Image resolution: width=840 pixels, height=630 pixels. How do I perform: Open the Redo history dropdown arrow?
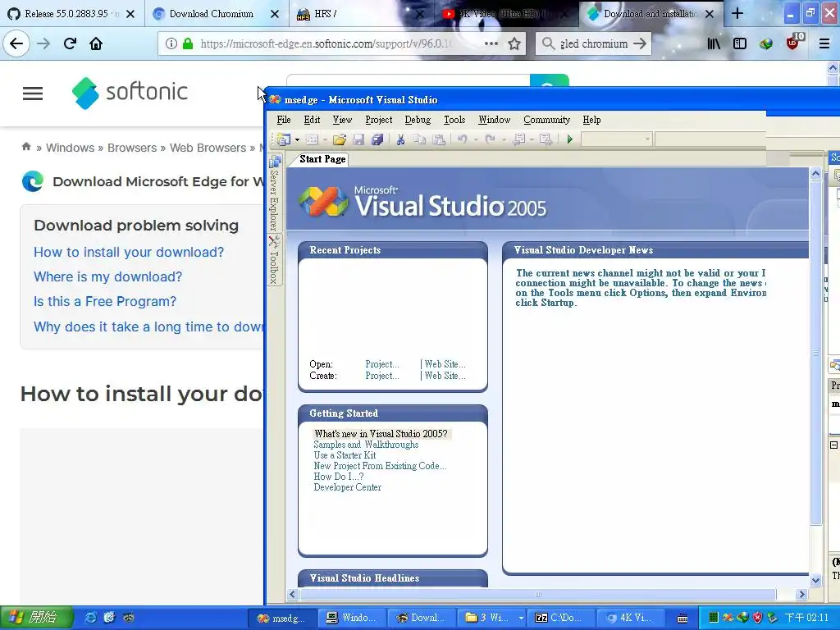tap(504, 139)
